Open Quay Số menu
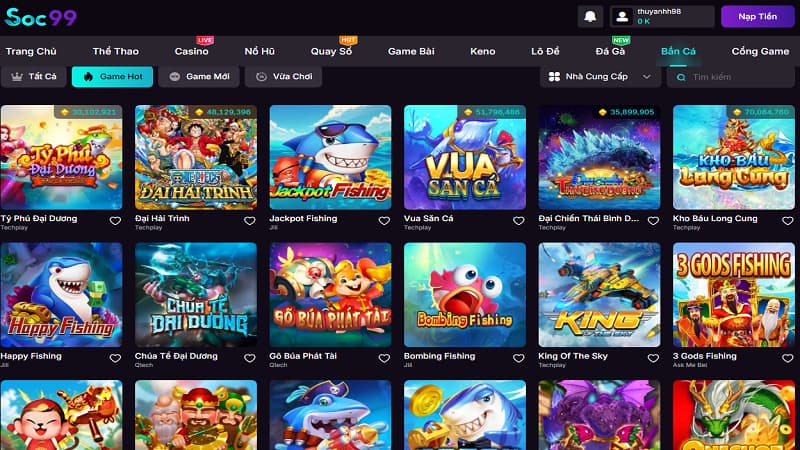Image resolution: width=800 pixels, height=450 pixels. (x=331, y=51)
